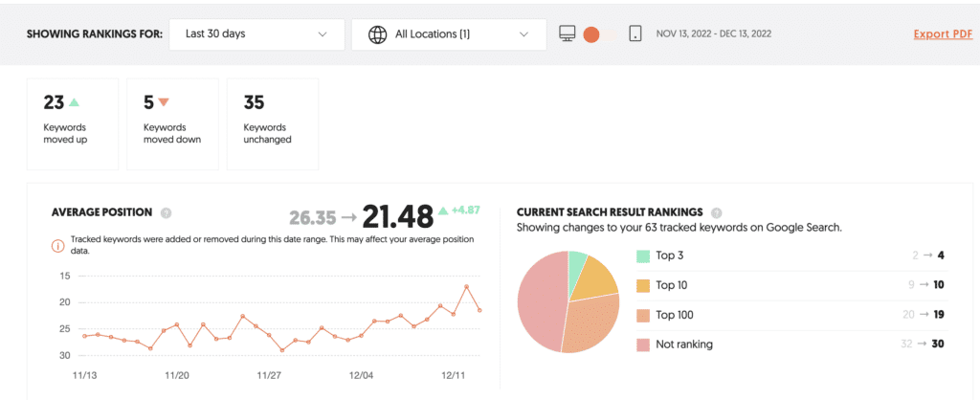980x400 pixels.
Task: Click the date range Nov 13 - Dec 13 text
Action: pos(713,34)
